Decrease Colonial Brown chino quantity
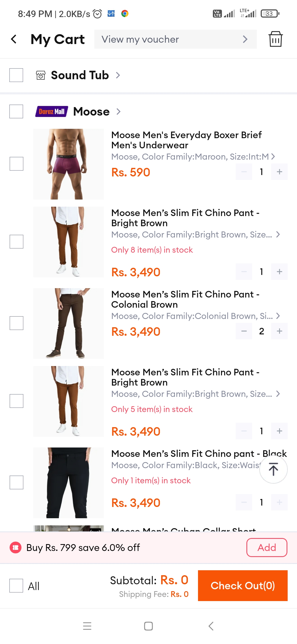This screenshot has width=297, height=644. pos(244,331)
